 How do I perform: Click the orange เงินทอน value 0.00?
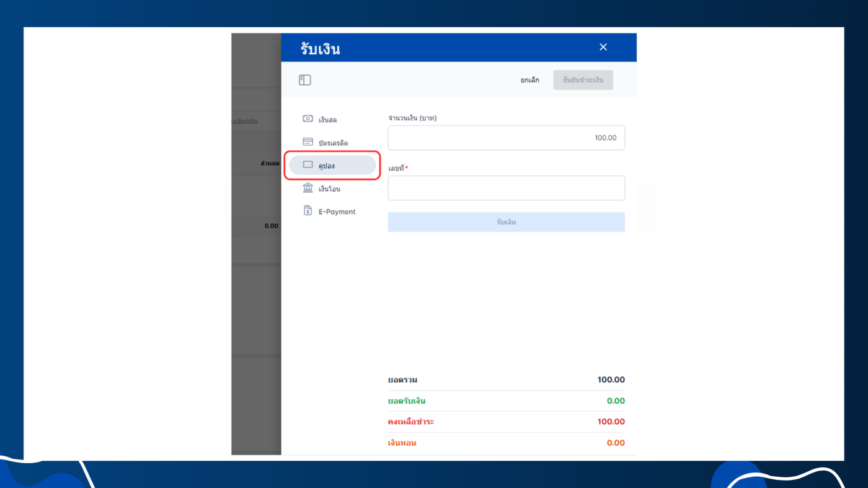tap(616, 443)
